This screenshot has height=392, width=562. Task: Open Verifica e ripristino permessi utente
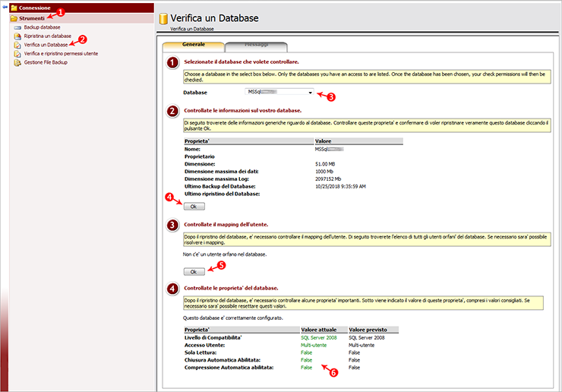(x=61, y=53)
